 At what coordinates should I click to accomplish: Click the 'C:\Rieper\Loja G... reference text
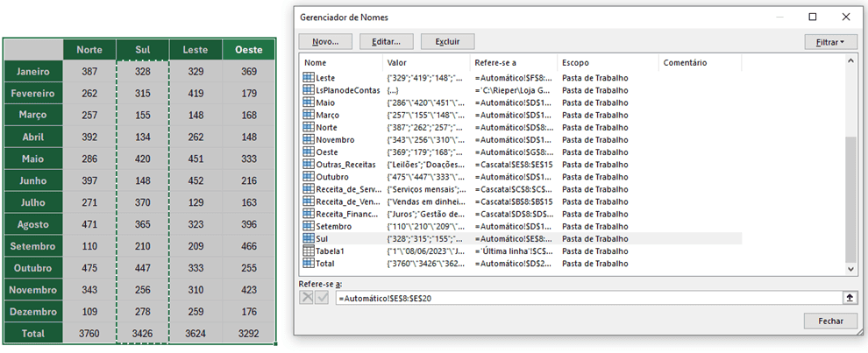[513, 90]
